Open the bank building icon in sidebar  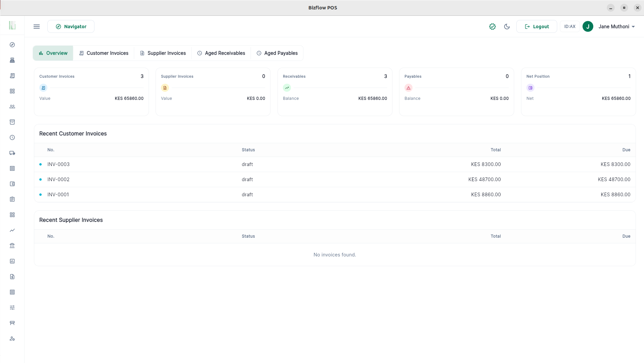pyautogui.click(x=12, y=246)
